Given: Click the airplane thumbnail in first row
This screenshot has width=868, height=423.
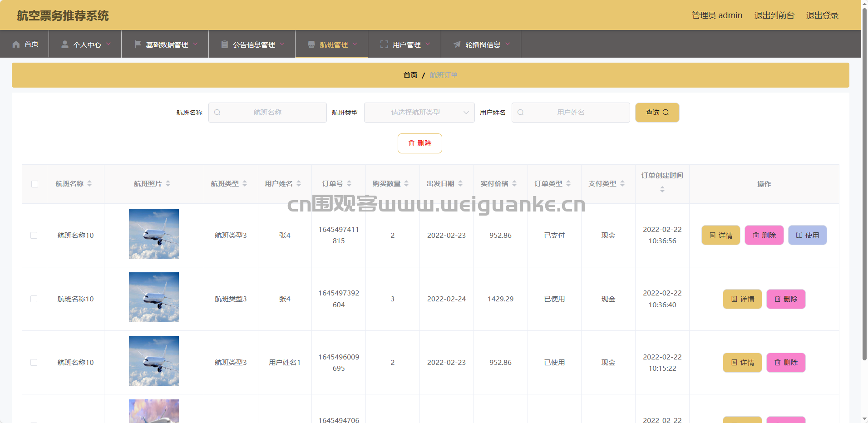Looking at the screenshot, I should click(154, 234).
